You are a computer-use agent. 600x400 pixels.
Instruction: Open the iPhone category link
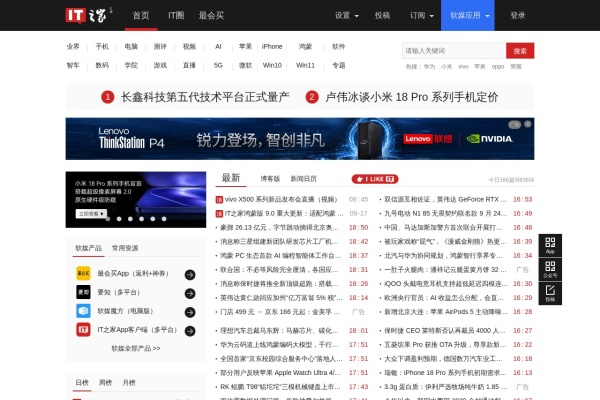[272, 46]
